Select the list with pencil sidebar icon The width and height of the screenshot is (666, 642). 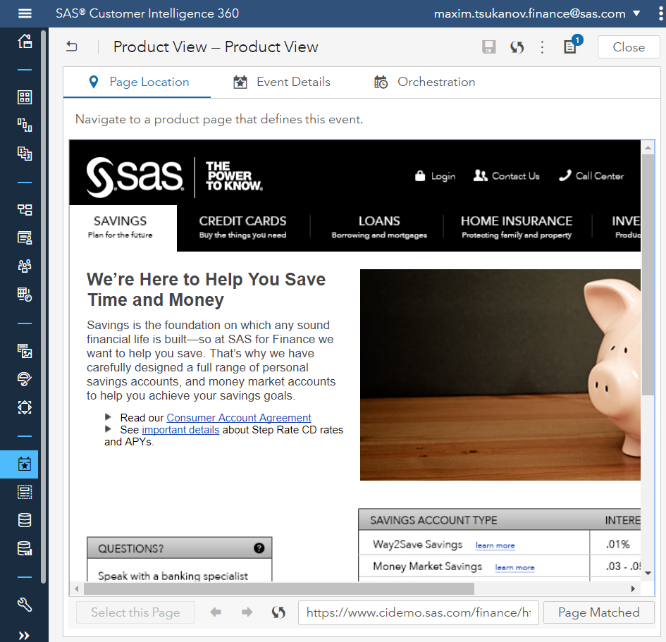(25, 238)
